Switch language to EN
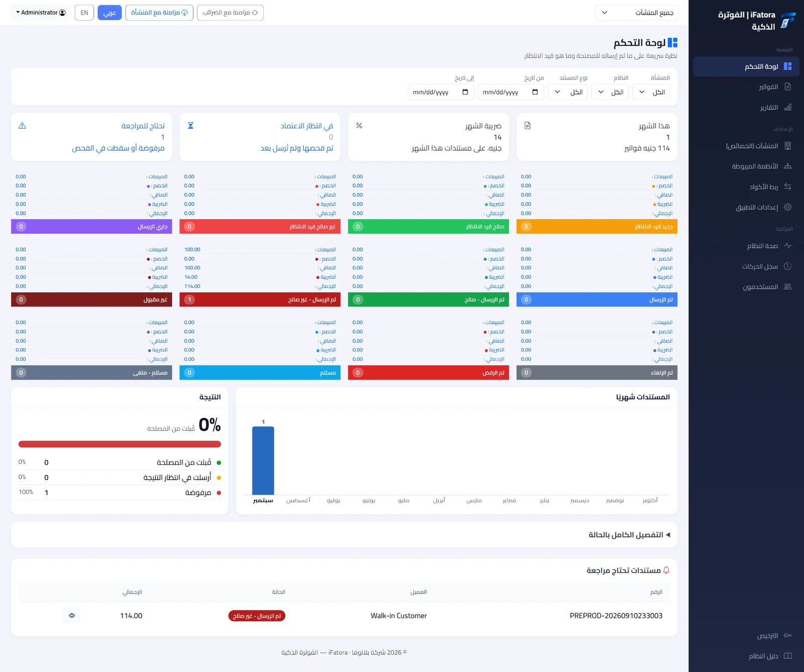This screenshot has width=804, height=672. [x=84, y=13]
